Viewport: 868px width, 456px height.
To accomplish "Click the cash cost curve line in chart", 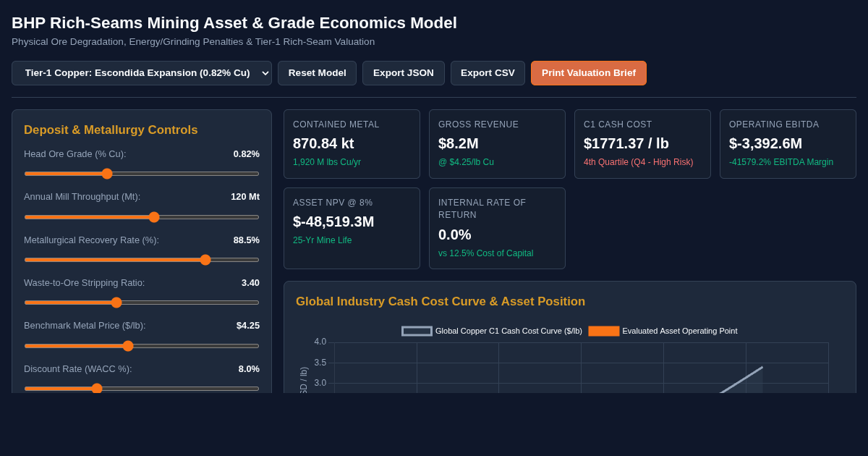I will tap(741, 380).
